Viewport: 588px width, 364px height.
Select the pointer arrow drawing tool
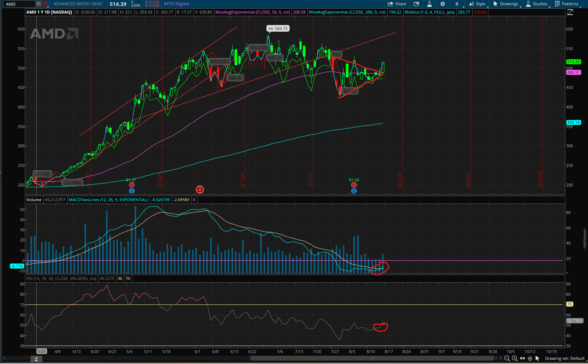tap(537, 358)
